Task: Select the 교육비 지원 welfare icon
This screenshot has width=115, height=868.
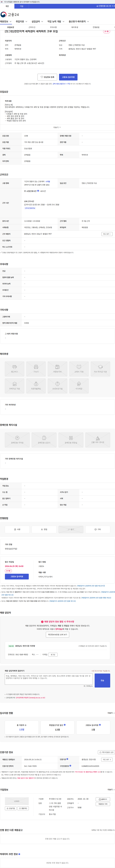Action: 79,369
